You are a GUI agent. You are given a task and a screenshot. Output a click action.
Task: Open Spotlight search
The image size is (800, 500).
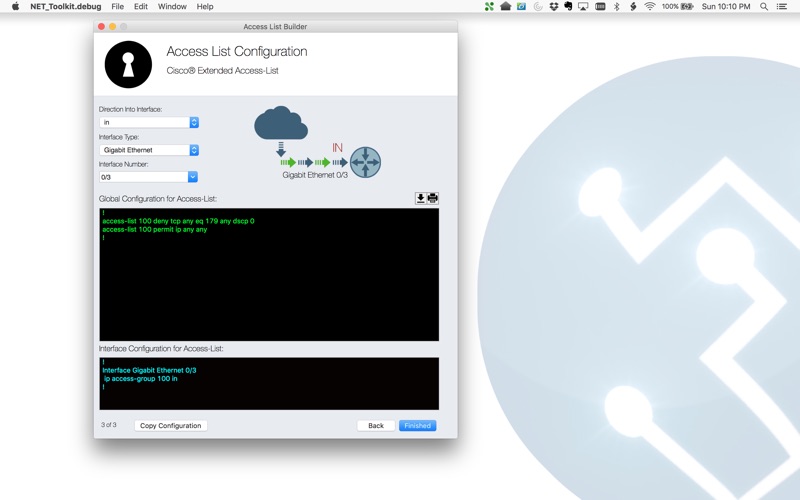(764, 7)
